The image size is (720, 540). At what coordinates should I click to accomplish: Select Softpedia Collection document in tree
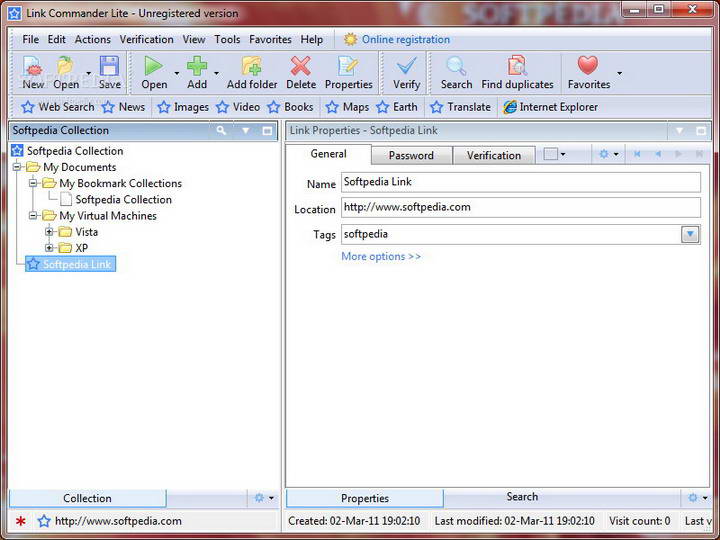pos(116,199)
